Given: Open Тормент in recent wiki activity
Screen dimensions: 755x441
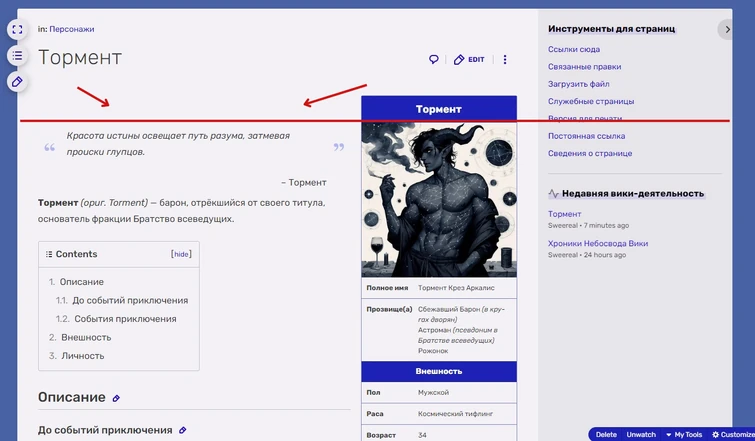Looking at the screenshot, I should [x=564, y=214].
